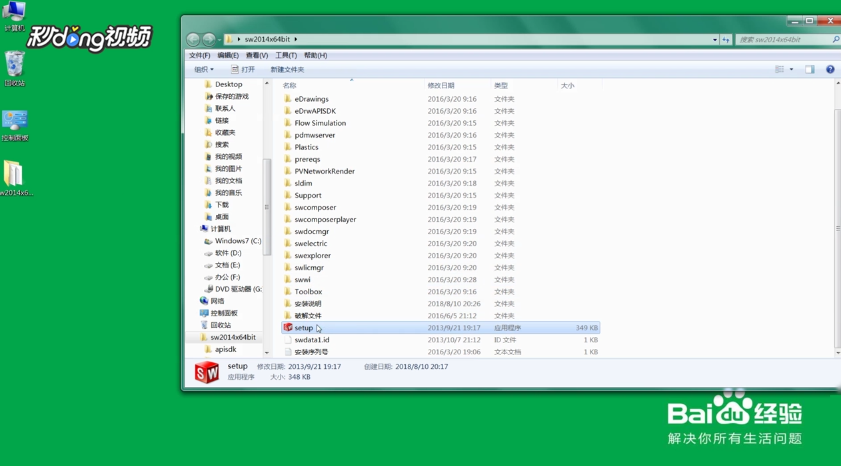Open Help with the blue question mark
Image resolution: width=841 pixels, height=466 pixels.
(830, 69)
